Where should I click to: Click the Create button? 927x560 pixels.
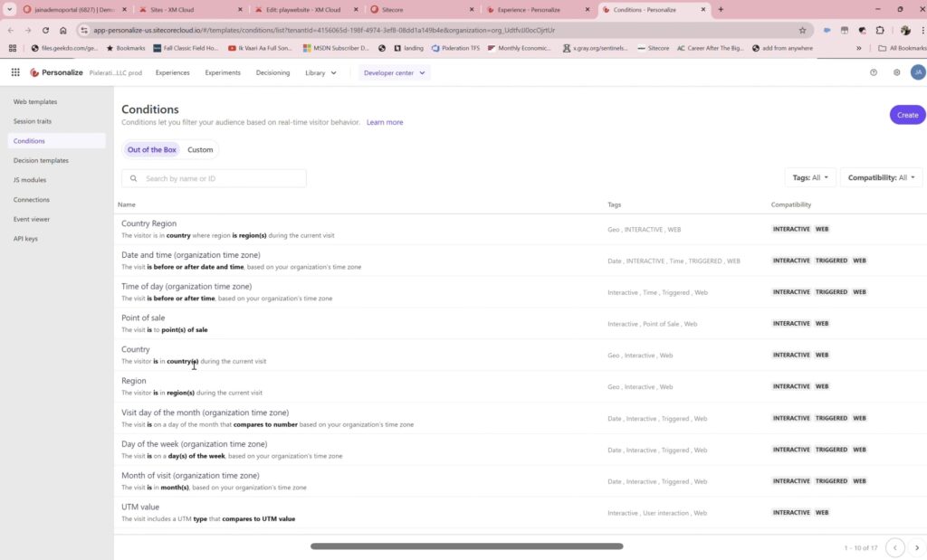(907, 115)
